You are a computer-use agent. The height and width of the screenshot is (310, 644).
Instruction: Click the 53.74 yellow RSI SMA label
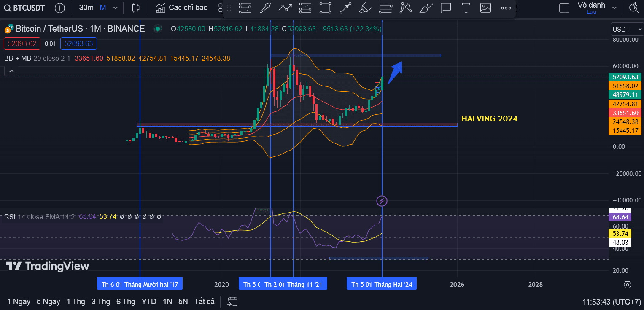tap(620, 233)
